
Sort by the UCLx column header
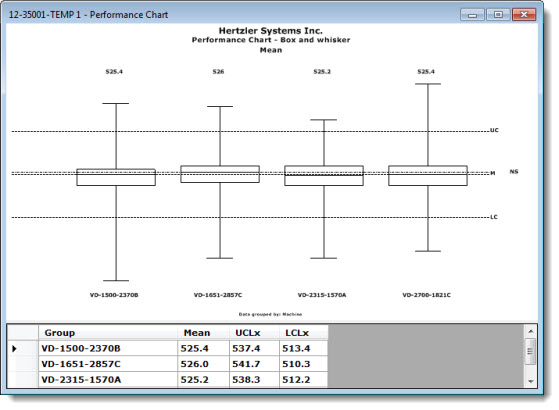[x=255, y=333]
